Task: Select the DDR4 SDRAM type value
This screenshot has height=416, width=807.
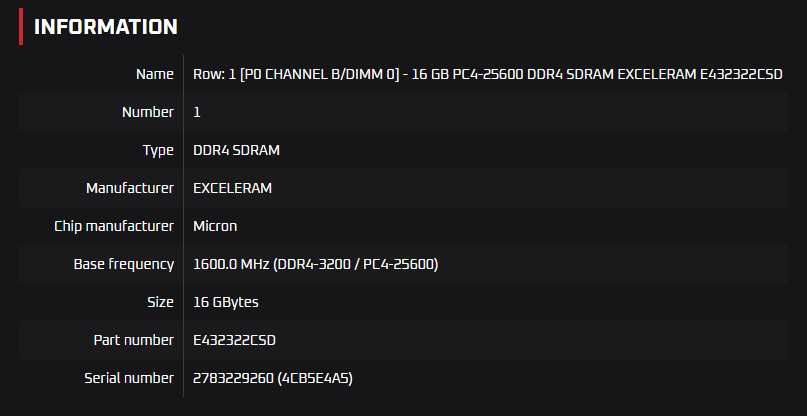Action: [236, 150]
